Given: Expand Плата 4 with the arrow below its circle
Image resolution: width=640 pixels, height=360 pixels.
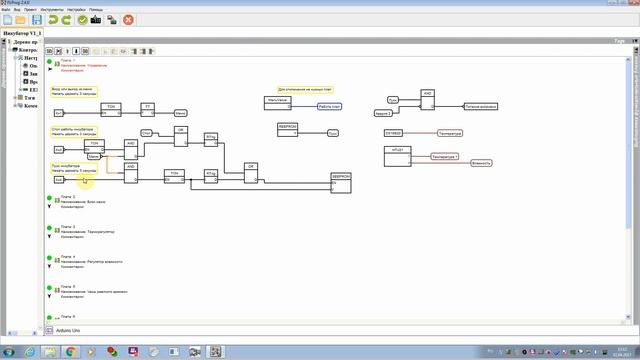Looking at the screenshot, I should click(x=49, y=266).
